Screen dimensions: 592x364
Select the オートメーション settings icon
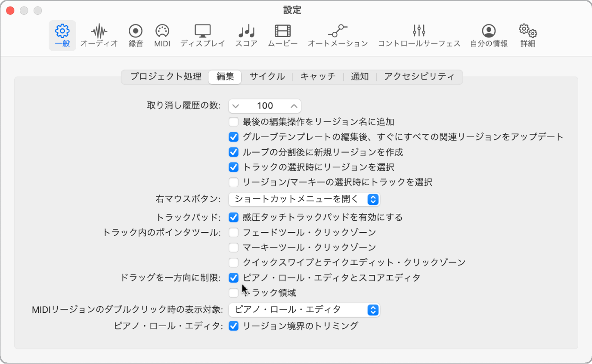(338, 34)
